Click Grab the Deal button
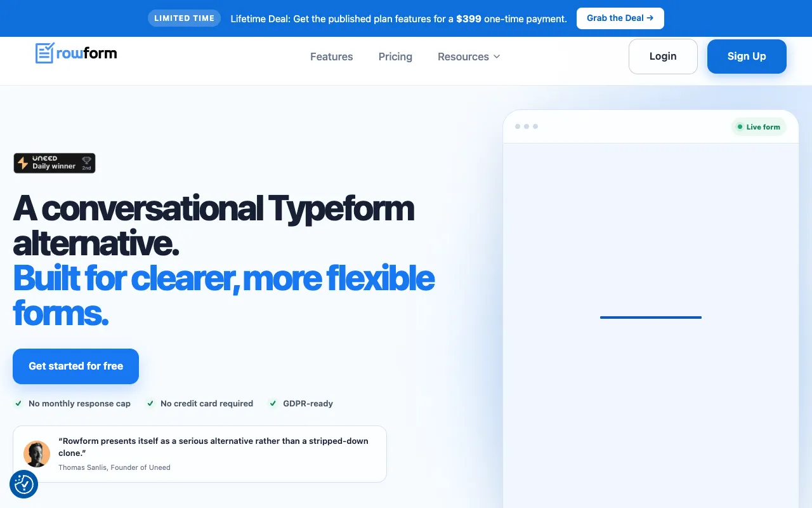The height and width of the screenshot is (508, 812). click(x=620, y=18)
